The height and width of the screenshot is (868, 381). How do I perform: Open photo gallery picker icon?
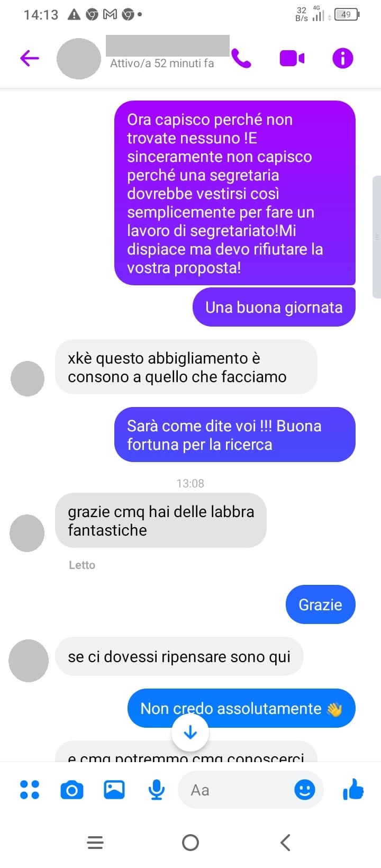point(114,790)
